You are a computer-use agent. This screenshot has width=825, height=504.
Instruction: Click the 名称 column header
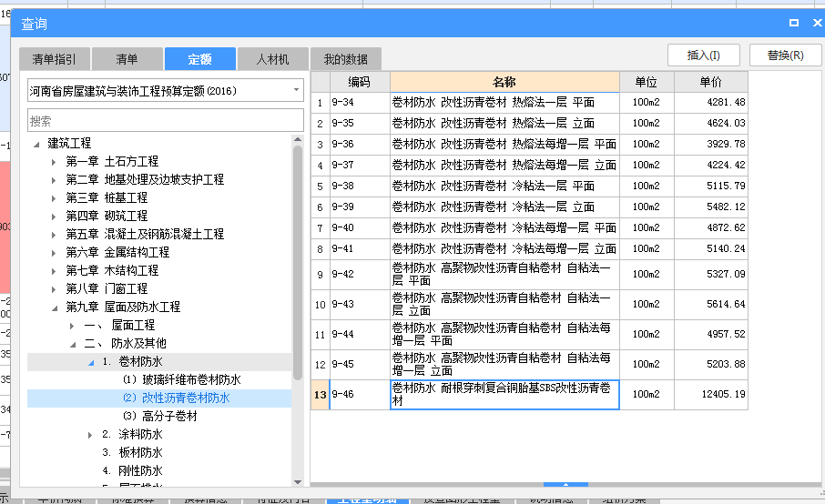504,82
